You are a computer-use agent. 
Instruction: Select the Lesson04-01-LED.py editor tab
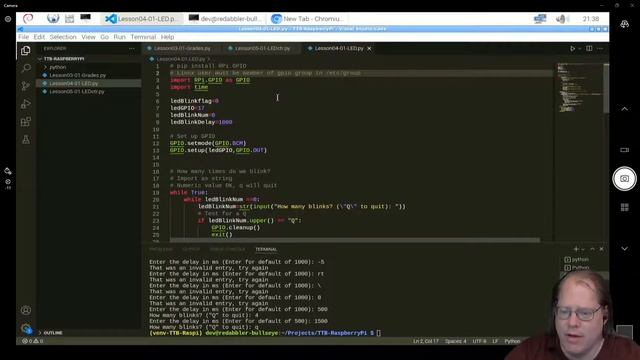339,48
